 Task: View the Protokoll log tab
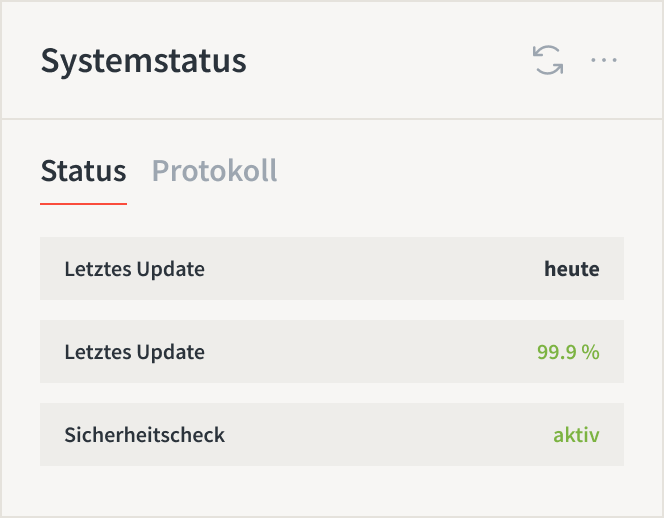tap(214, 171)
